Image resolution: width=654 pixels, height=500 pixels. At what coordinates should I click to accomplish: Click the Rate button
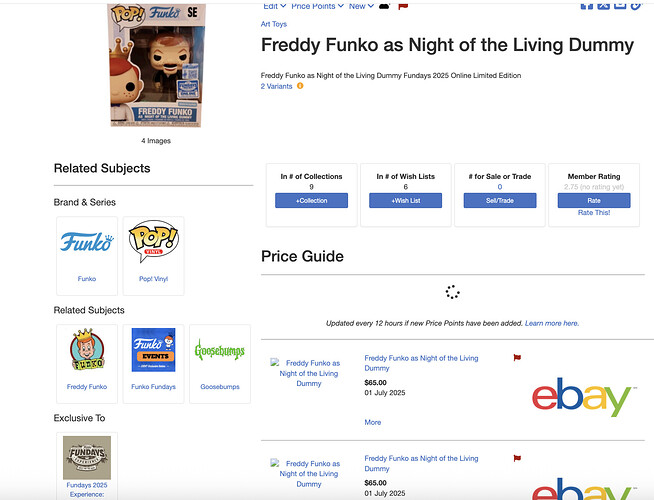pyautogui.click(x=594, y=201)
